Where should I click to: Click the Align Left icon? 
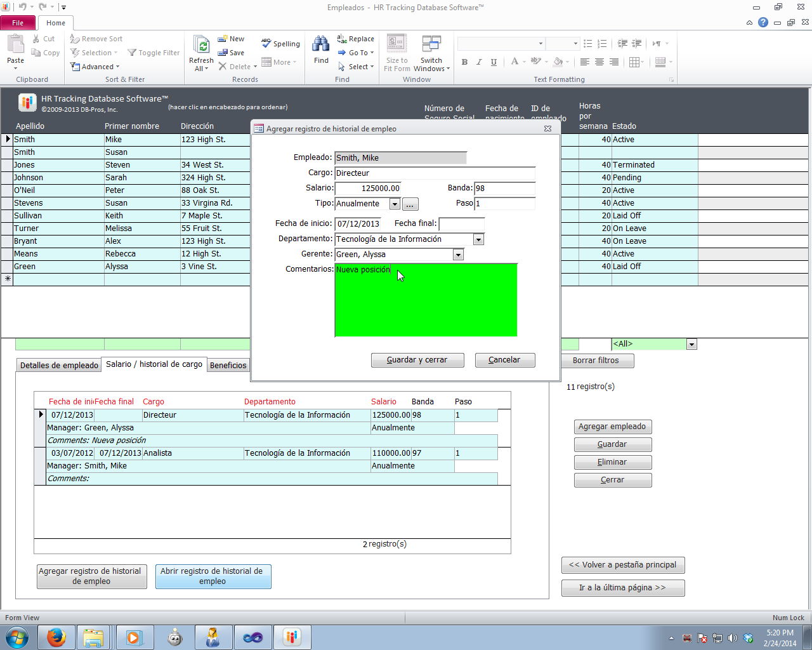[x=585, y=62]
